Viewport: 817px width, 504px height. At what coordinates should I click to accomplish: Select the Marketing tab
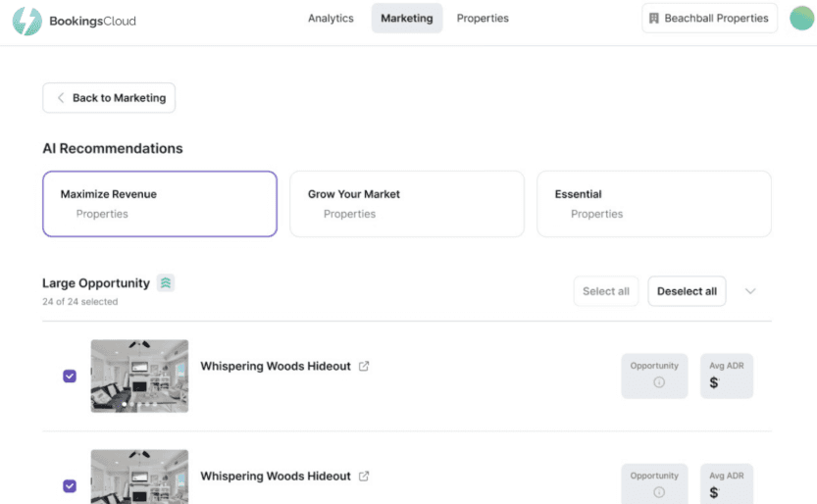click(406, 19)
